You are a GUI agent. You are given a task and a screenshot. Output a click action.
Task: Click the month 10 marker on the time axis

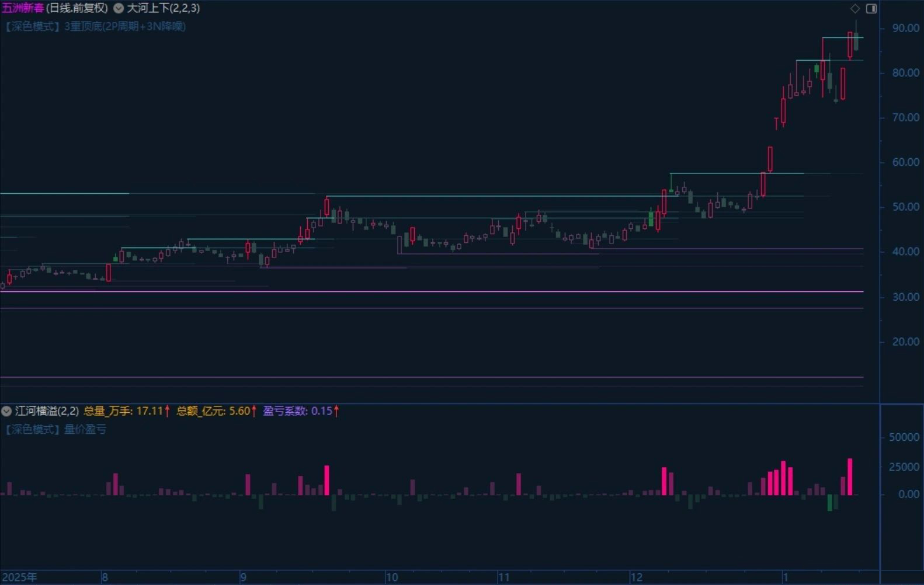(x=392, y=577)
